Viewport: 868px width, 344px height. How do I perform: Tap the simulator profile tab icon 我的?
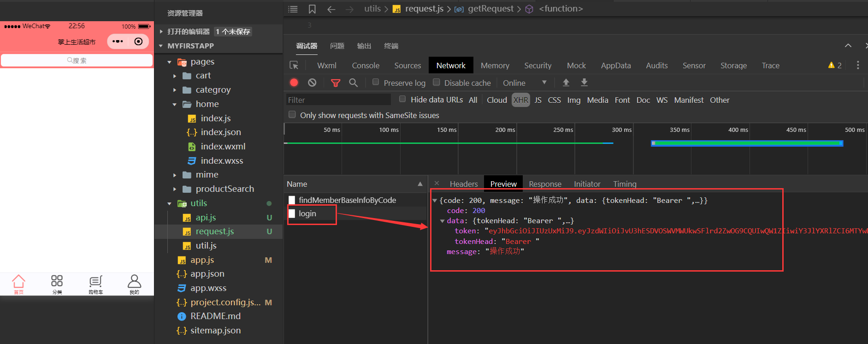tap(134, 284)
